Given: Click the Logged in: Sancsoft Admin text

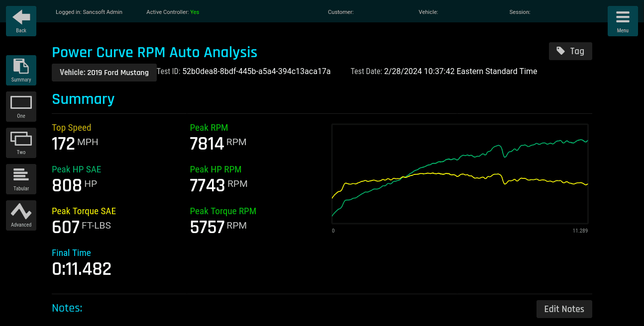Looking at the screenshot, I should [x=89, y=12].
